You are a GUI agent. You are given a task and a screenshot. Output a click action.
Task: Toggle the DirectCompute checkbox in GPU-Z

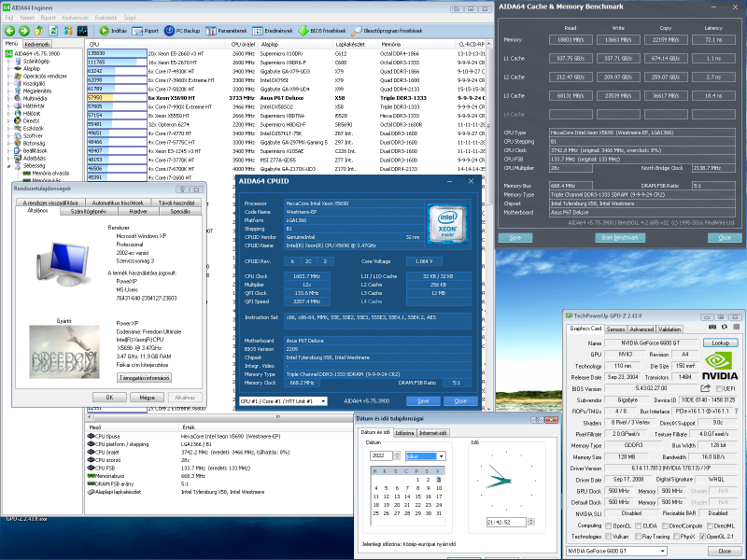point(666,525)
